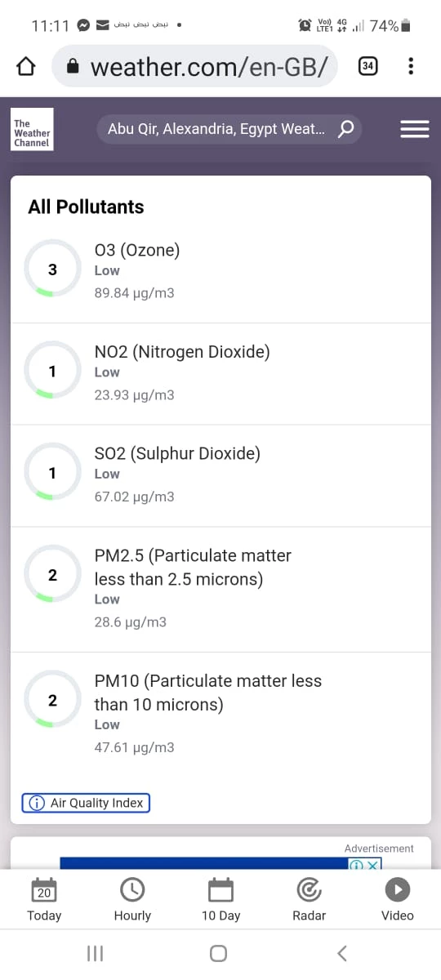The height and width of the screenshot is (980, 441).
Task: Open the tab switcher showing 34
Action: pos(367,66)
